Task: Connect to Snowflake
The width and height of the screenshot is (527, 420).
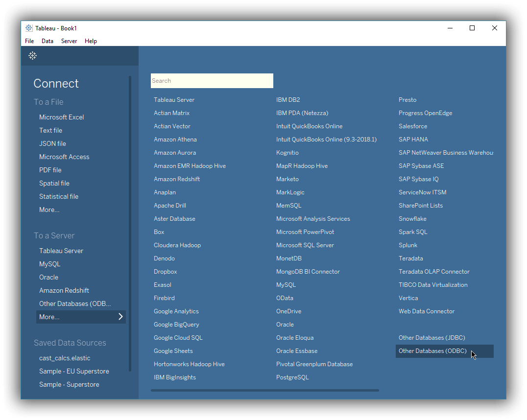Action: point(412,218)
